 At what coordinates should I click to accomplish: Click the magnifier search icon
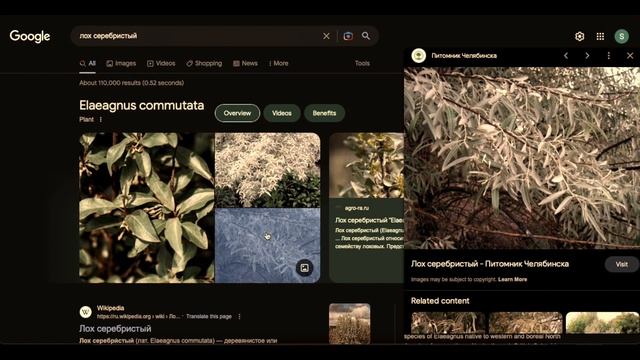pyautogui.click(x=366, y=36)
